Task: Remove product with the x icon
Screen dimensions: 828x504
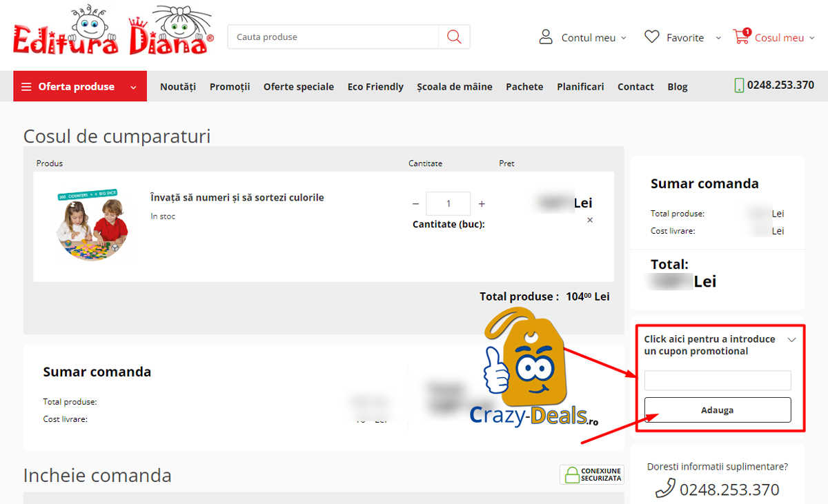Action: 590,220
